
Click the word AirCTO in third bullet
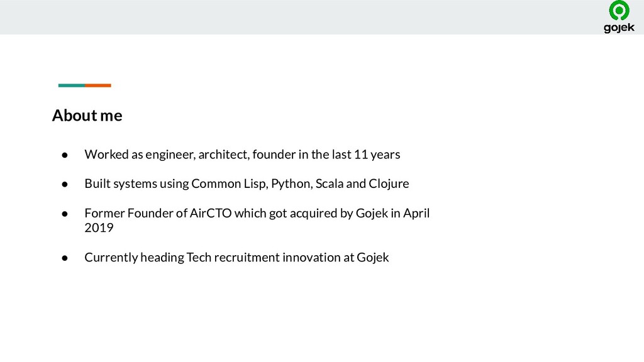point(211,213)
